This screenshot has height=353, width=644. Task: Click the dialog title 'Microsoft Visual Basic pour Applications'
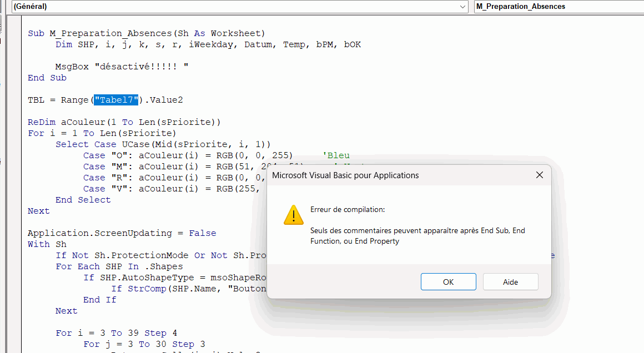pos(345,175)
